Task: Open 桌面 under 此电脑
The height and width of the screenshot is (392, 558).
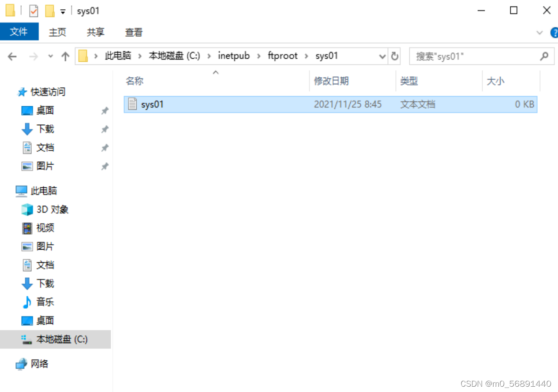Action: point(45,320)
